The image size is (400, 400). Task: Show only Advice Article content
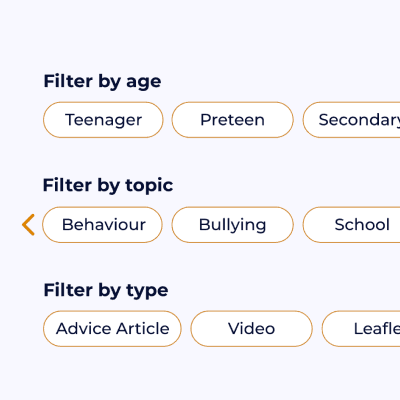[112, 329]
